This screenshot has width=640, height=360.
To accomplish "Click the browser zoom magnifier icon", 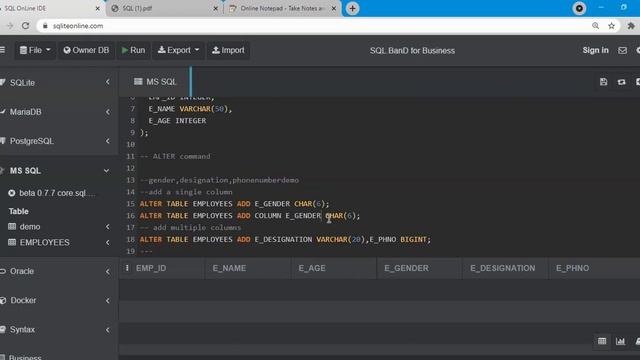I will click(596, 26).
